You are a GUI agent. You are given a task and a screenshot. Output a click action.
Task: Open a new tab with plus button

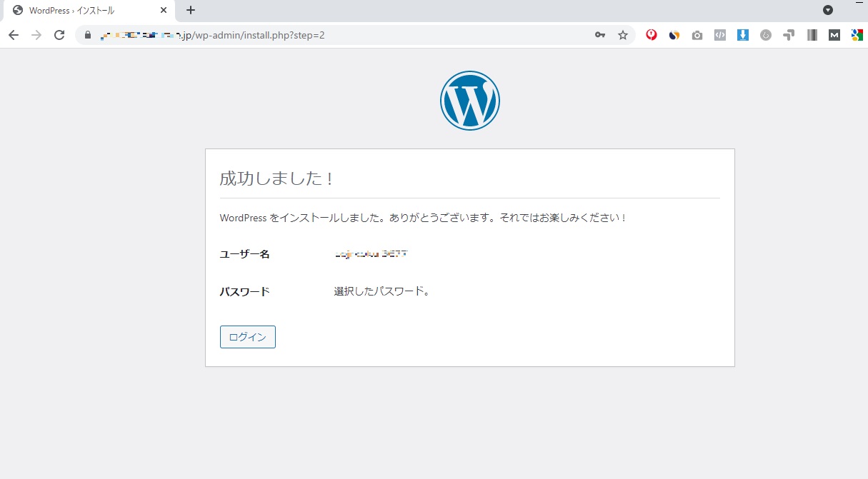coord(191,10)
